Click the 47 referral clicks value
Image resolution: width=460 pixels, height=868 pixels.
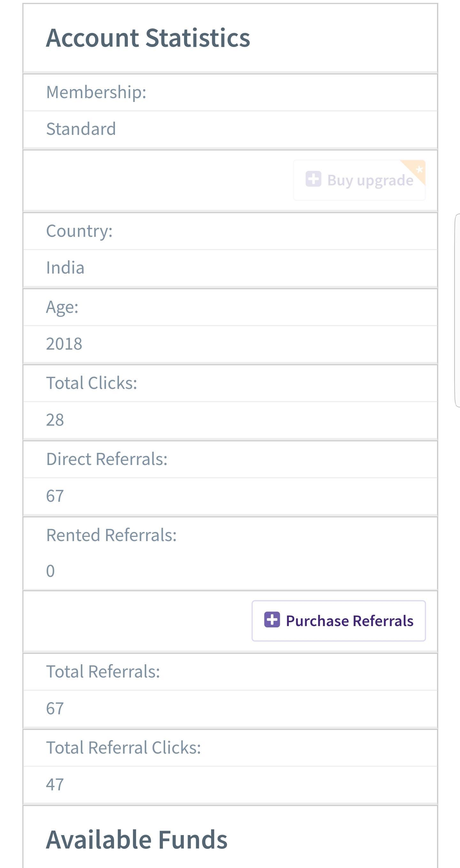tap(55, 785)
